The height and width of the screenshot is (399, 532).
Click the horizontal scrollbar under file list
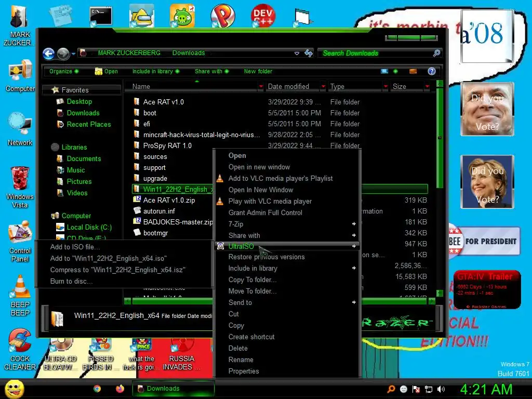pyautogui.click(x=280, y=301)
